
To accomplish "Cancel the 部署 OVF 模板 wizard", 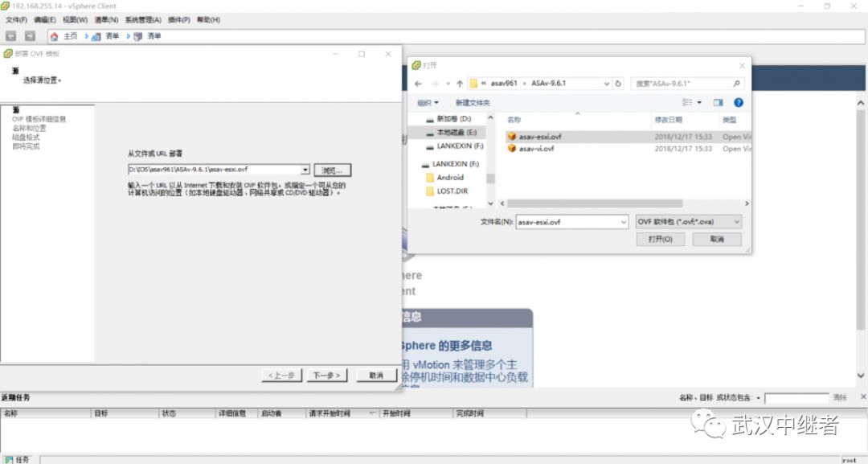I will (x=376, y=376).
